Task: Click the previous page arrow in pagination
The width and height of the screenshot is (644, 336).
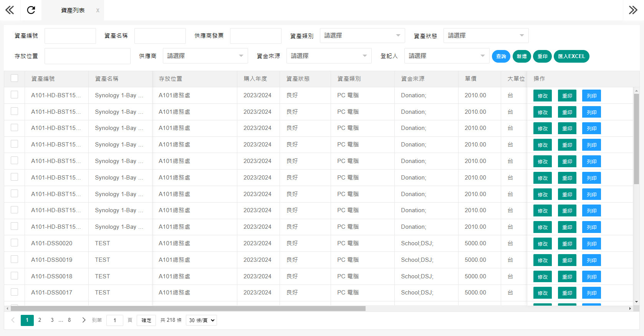Action: coord(13,320)
